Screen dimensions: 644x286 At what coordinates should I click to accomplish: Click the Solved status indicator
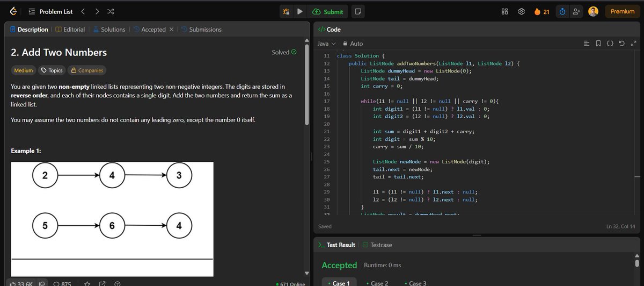(x=284, y=52)
